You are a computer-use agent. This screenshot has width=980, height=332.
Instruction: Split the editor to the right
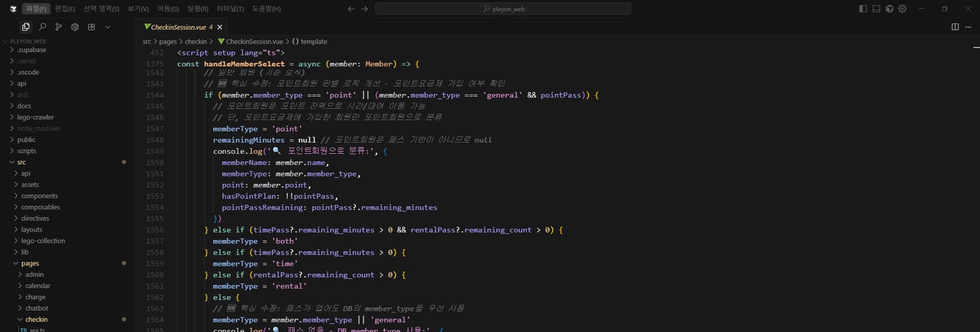[x=955, y=27]
